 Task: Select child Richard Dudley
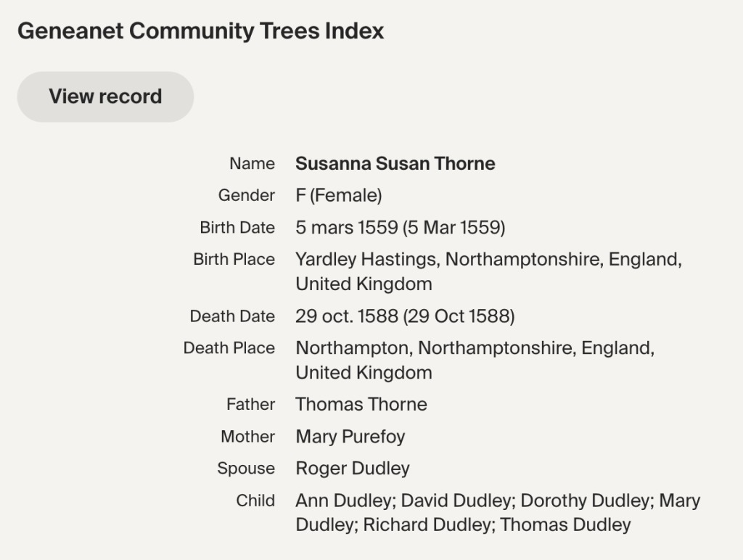(x=426, y=524)
